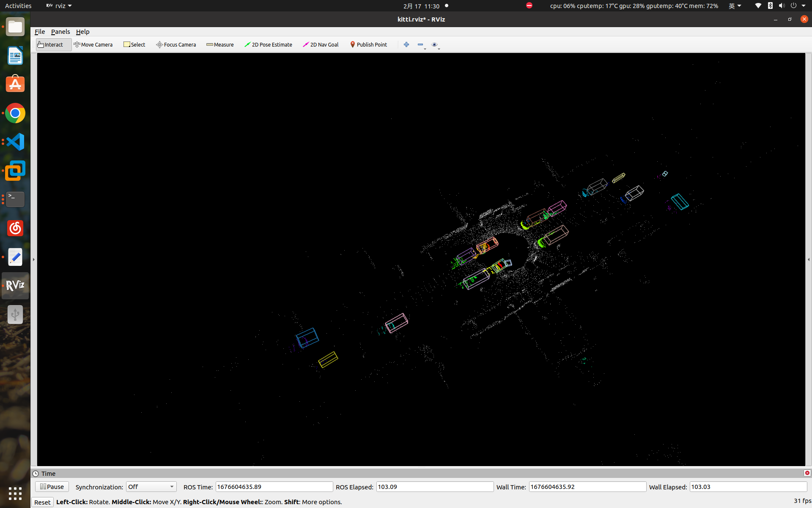Activate the 2D Pose Estimate tool
812x508 pixels.
(268, 44)
